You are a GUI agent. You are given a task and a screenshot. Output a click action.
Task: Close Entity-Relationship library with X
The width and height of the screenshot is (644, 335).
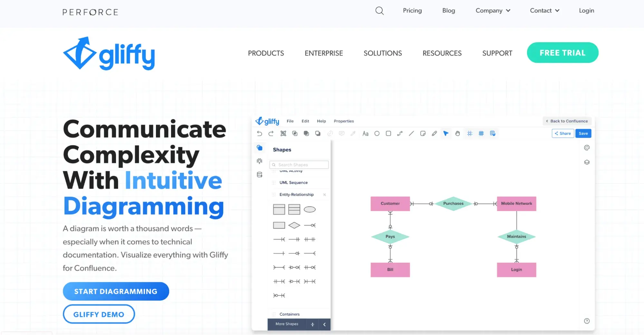click(x=324, y=195)
